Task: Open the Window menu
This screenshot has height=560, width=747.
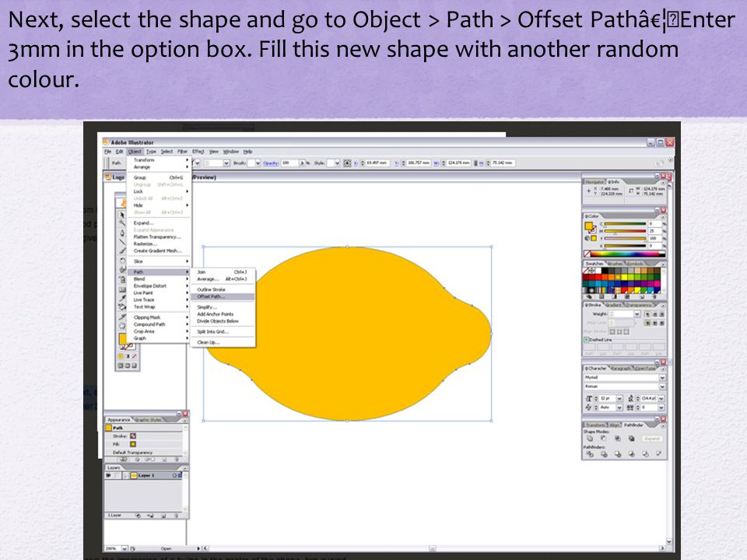Action: pyautogui.click(x=231, y=152)
